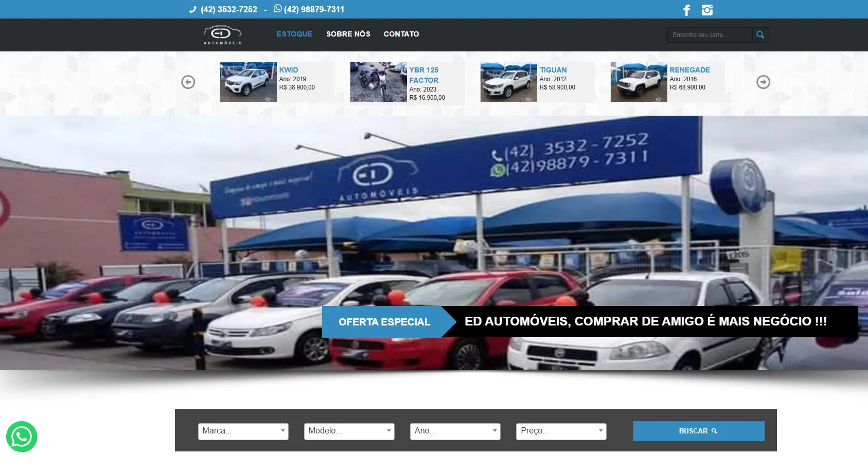This screenshot has width=868, height=472.
Task: Click the search magnifier button
Action: point(760,35)
